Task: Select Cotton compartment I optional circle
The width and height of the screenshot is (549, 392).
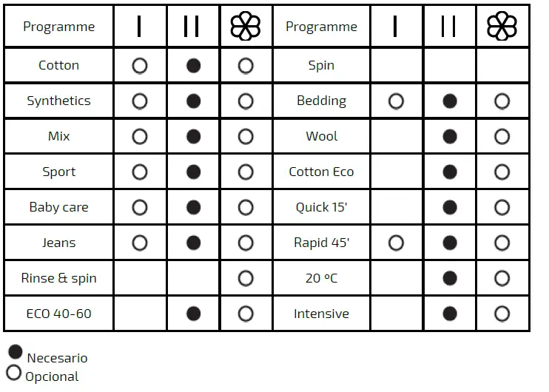Action: pos(139,65)
